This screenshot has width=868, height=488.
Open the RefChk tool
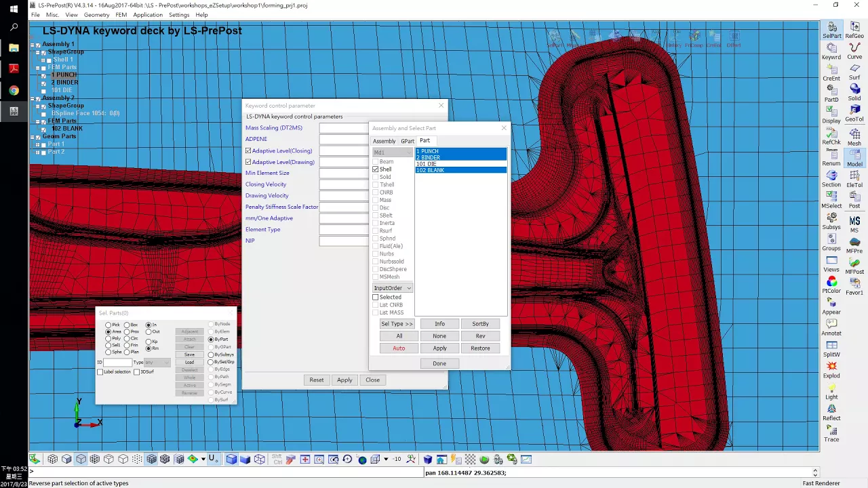[831, 136]
